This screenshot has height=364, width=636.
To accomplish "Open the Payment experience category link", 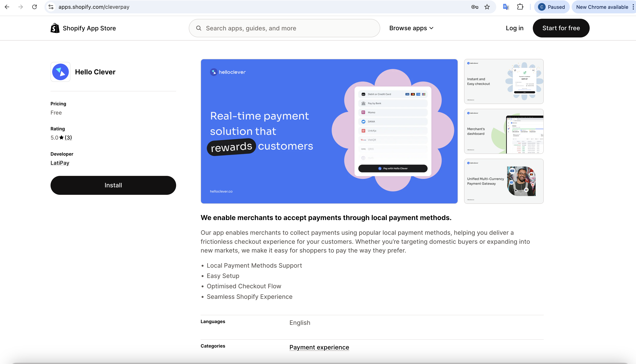I will (x=319, y=347).
